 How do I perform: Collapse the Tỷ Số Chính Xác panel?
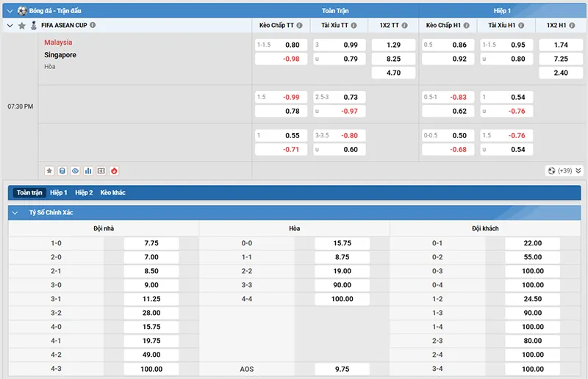tap(15, 212)
